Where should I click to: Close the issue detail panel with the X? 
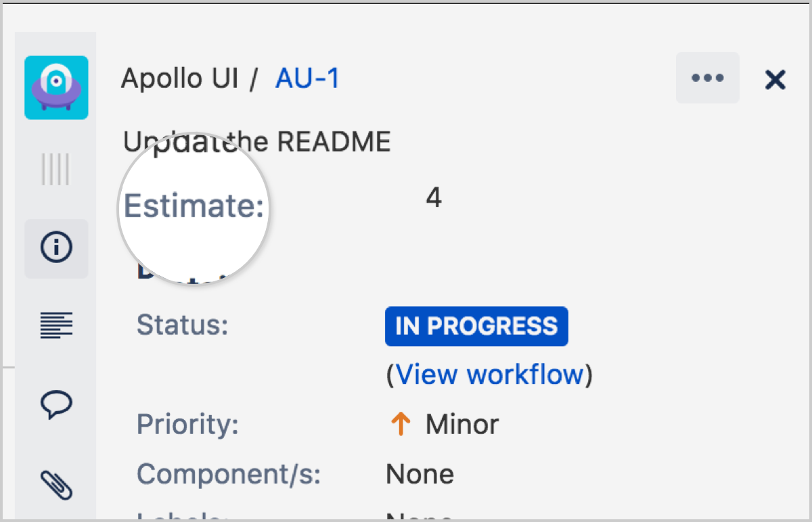[775, 79]
